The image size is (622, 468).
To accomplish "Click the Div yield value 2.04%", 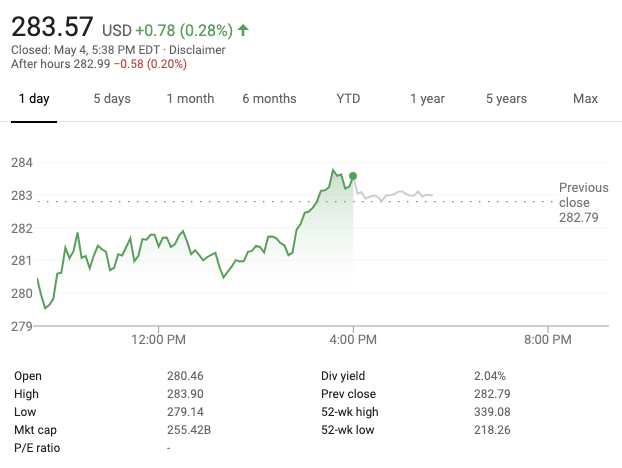I will 490,375.
